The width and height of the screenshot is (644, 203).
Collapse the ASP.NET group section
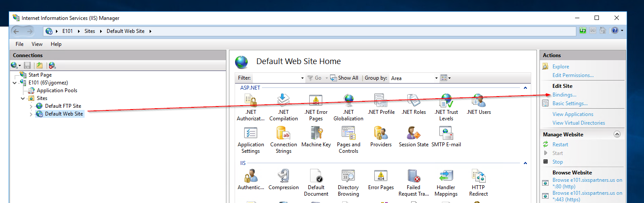(x=525, y=87)
